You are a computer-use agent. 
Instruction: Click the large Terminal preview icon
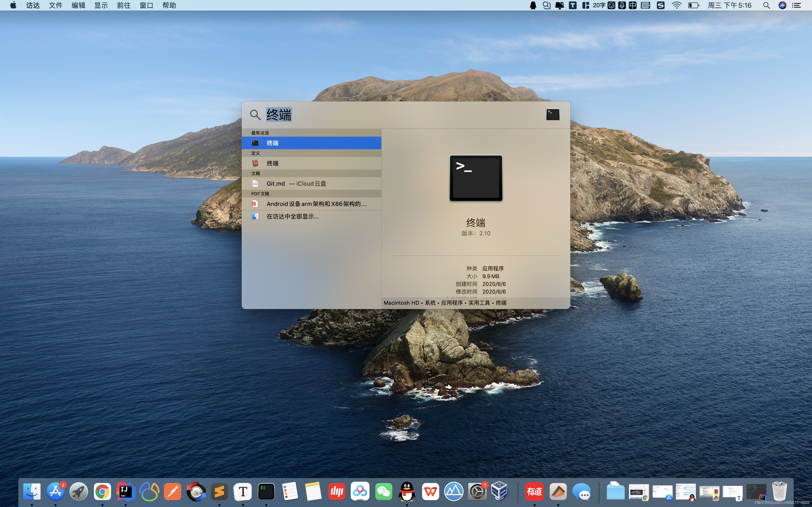click(x=476, y=178)
